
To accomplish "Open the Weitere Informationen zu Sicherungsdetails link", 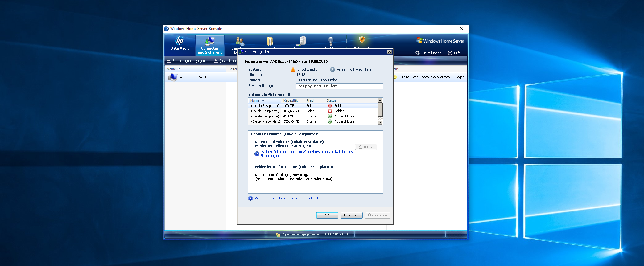I will point(287,198).
